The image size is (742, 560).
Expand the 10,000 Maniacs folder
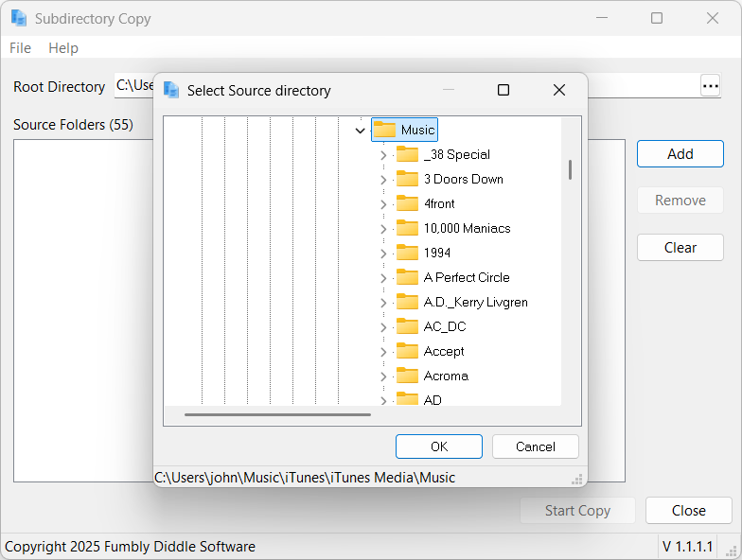(383, 229)
